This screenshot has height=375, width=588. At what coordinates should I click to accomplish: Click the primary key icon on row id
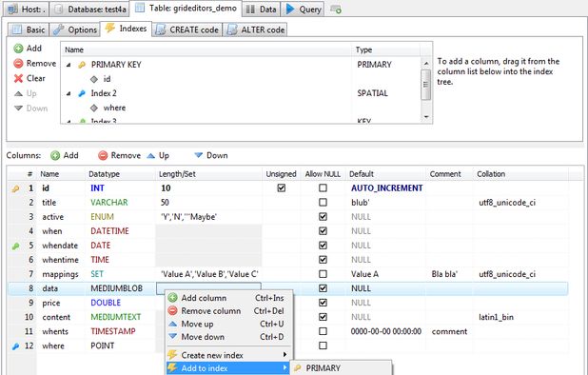point(15,188)
